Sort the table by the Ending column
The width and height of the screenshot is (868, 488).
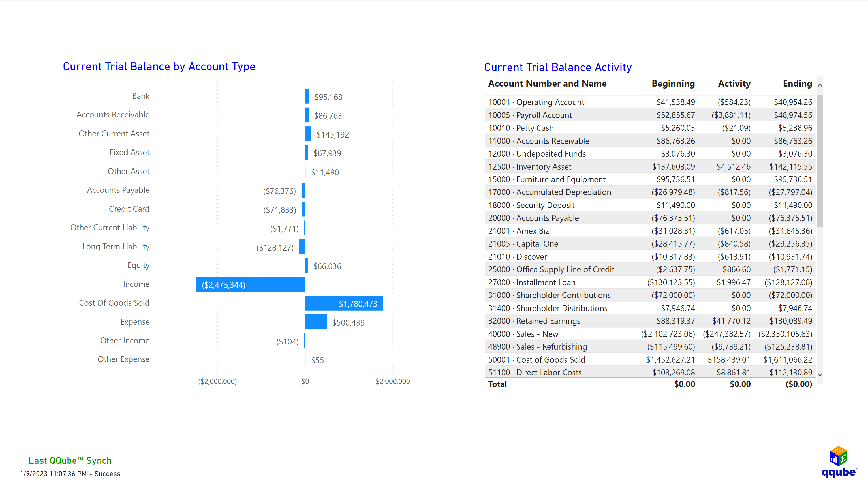point(797,84)
